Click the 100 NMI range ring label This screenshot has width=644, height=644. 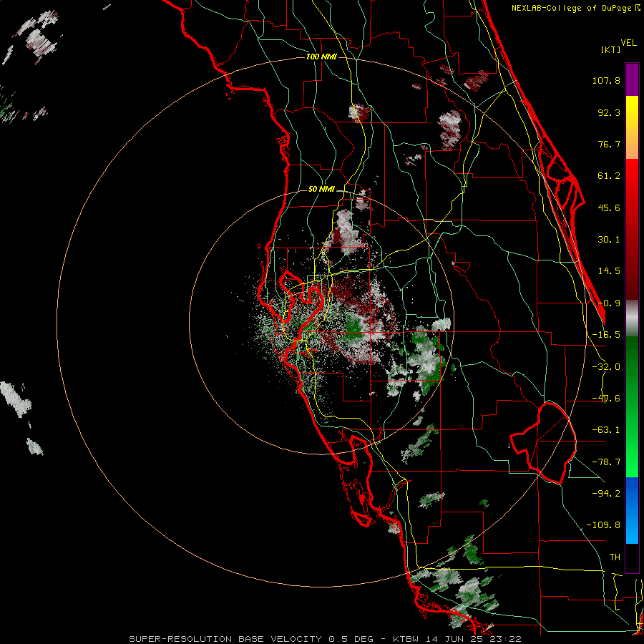[321, 57]
